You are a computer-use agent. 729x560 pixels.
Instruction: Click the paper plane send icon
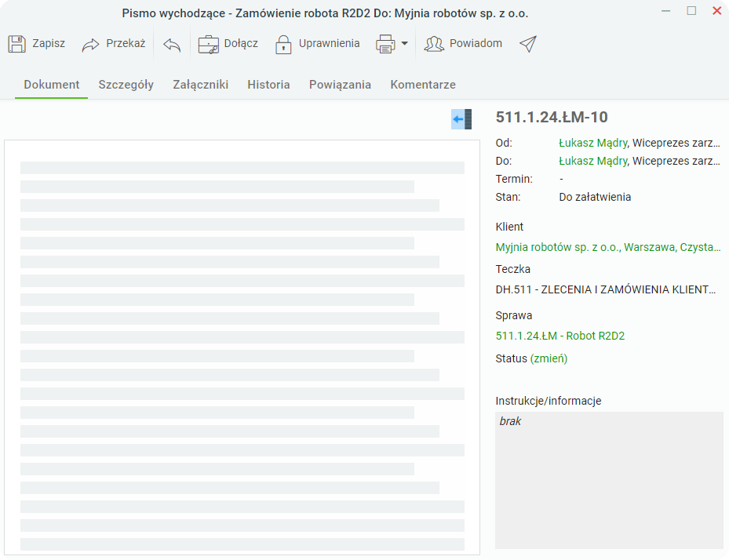528,44
